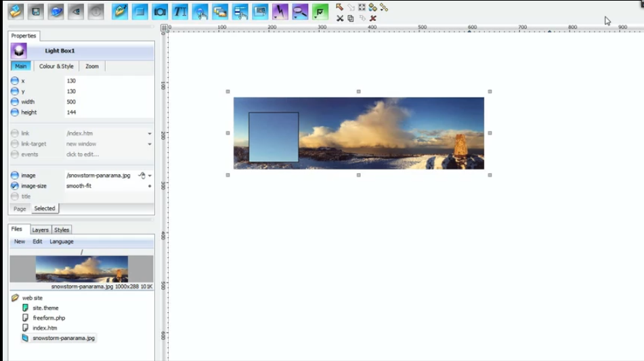Open the link dropdown arrow

[x=150, y=133]
